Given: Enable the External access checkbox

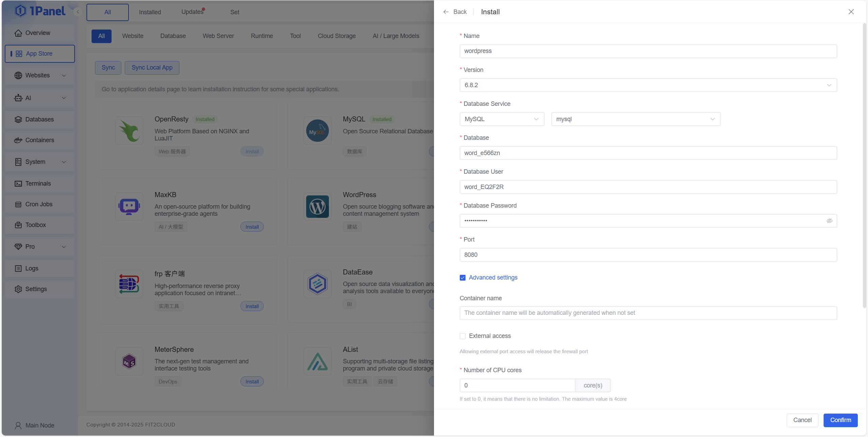Looking at the screenshot, I should tap(462, 336).
